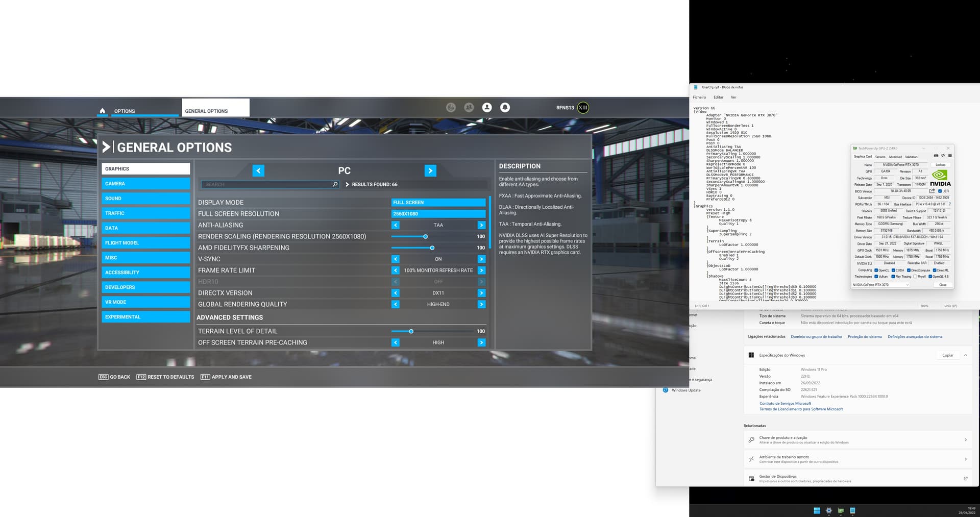Click the share icon beside BIOS Version in GPU-Z
The image size is (980, 517).
(x=932, y=191)
